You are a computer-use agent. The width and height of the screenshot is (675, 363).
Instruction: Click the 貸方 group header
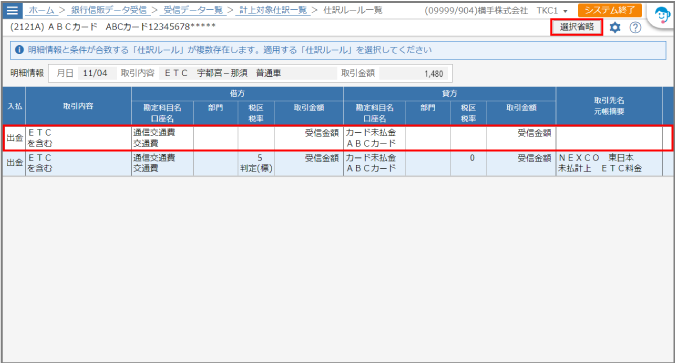[449, 93]
